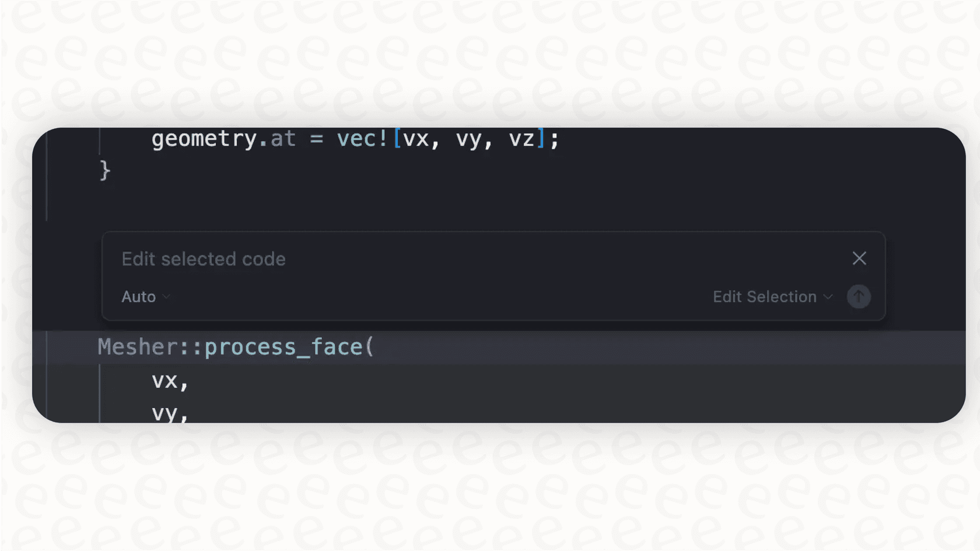Click the chevron beside Auto
Viewport: 980px width, 551px height.
(166, 297)
